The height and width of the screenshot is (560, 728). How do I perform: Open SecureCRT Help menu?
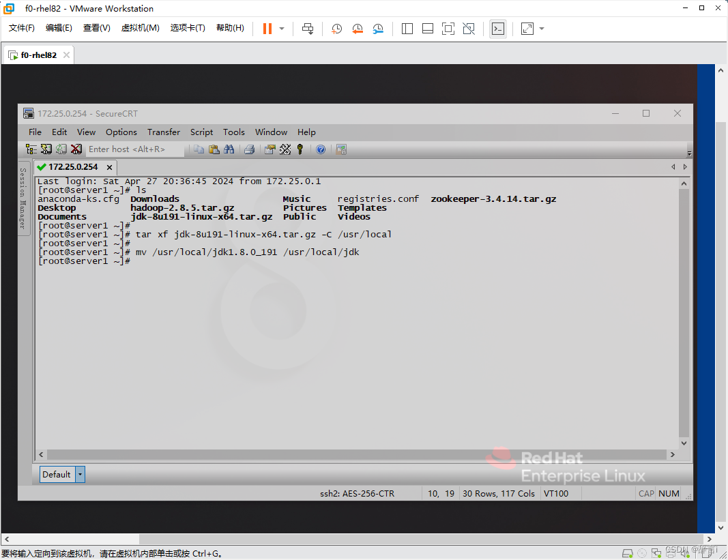point(306,132)
